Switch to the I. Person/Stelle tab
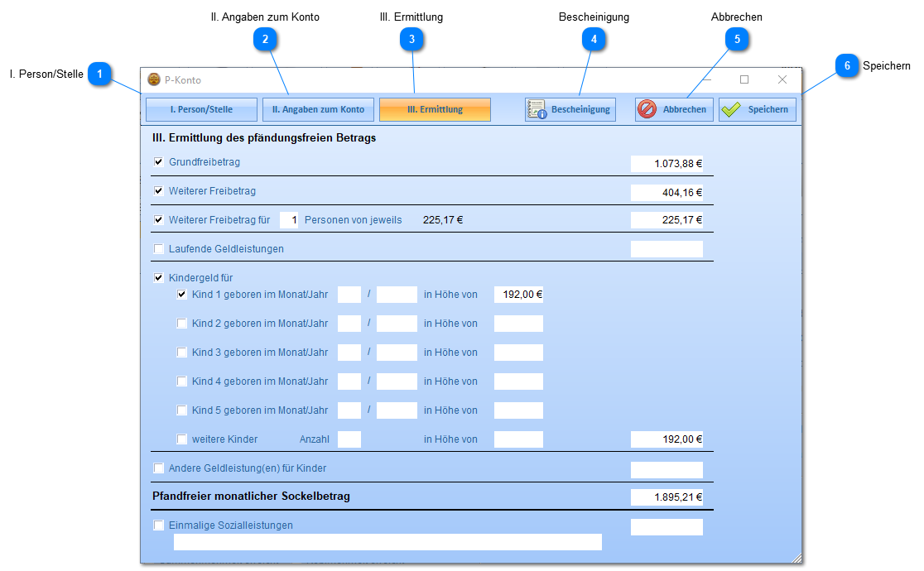Screen dimensions: 924x571 (x=201, y=109)
